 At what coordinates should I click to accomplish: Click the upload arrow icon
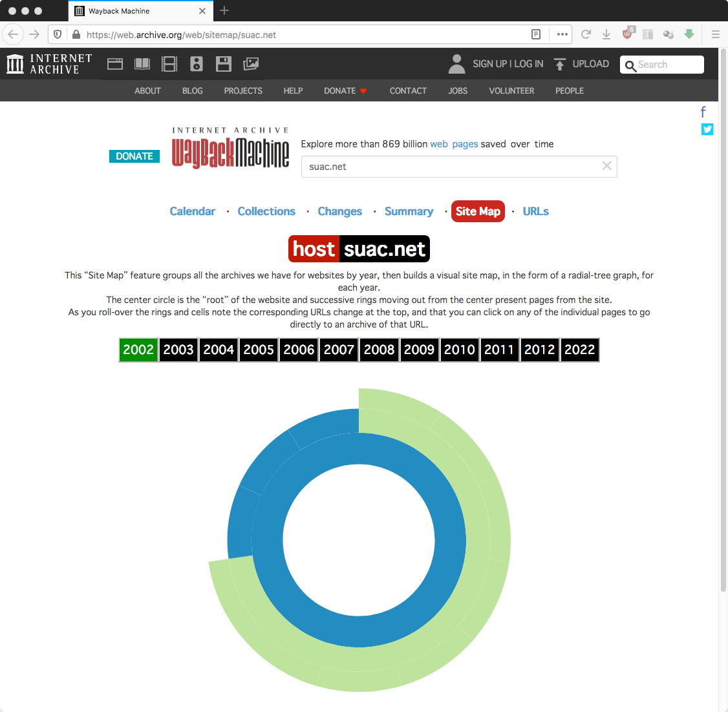tap(560, 64)
